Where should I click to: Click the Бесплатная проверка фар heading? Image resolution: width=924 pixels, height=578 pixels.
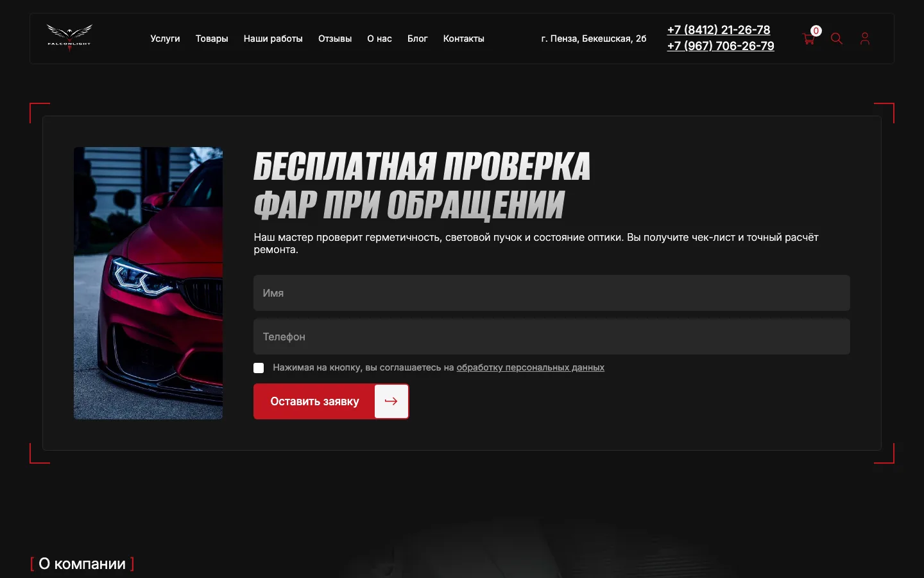422,186
